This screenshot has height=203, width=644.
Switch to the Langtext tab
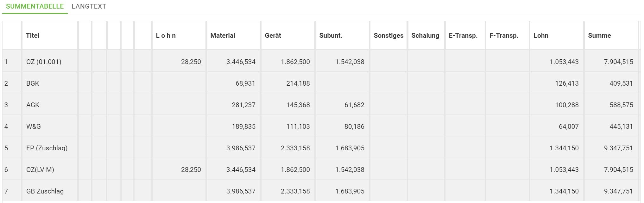tap(89, 6)
